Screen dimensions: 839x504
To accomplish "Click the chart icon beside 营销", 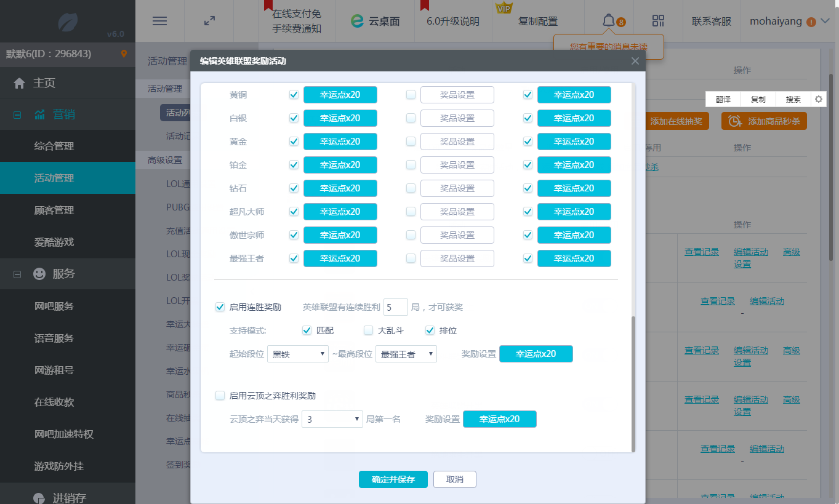I will (40, 114).
